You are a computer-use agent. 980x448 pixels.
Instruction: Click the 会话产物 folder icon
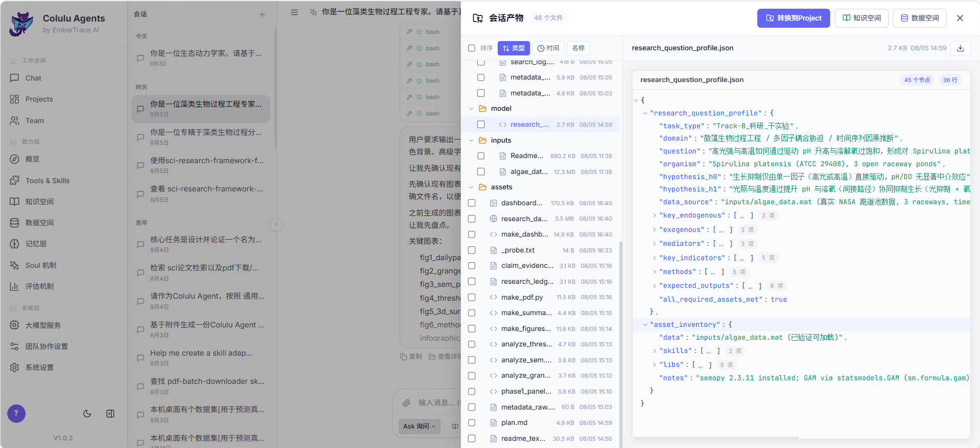(x=478, y=18)
